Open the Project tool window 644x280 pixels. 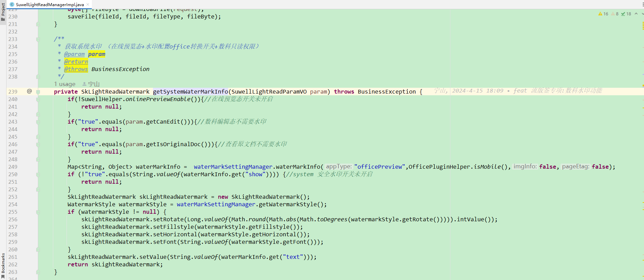(3, 11)
